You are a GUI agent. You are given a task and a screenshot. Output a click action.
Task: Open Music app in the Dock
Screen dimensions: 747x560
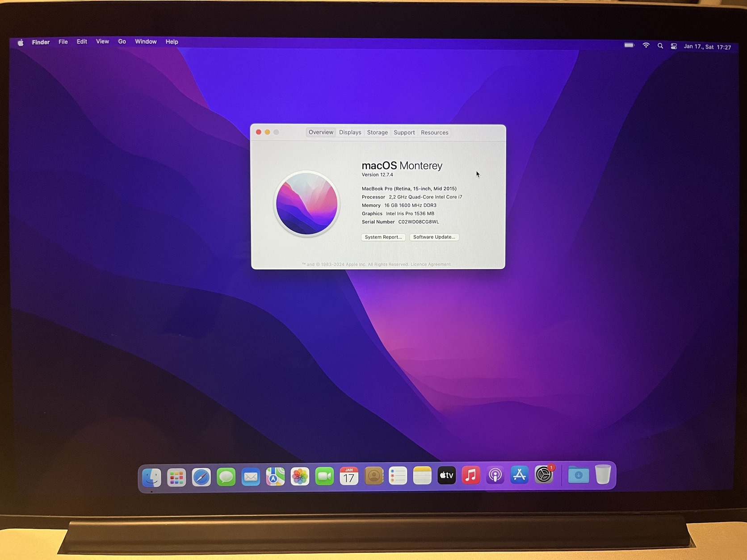[x=471, y=475]
